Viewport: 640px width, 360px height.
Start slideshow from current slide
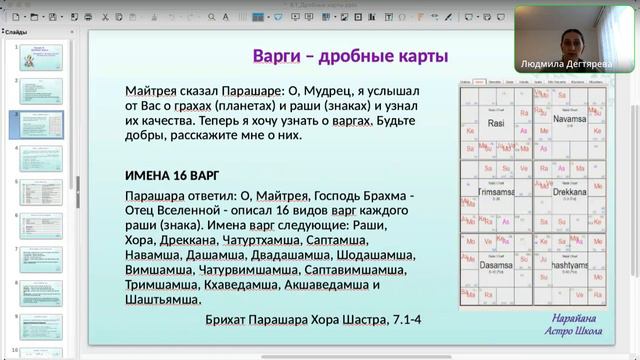(309, 17)
